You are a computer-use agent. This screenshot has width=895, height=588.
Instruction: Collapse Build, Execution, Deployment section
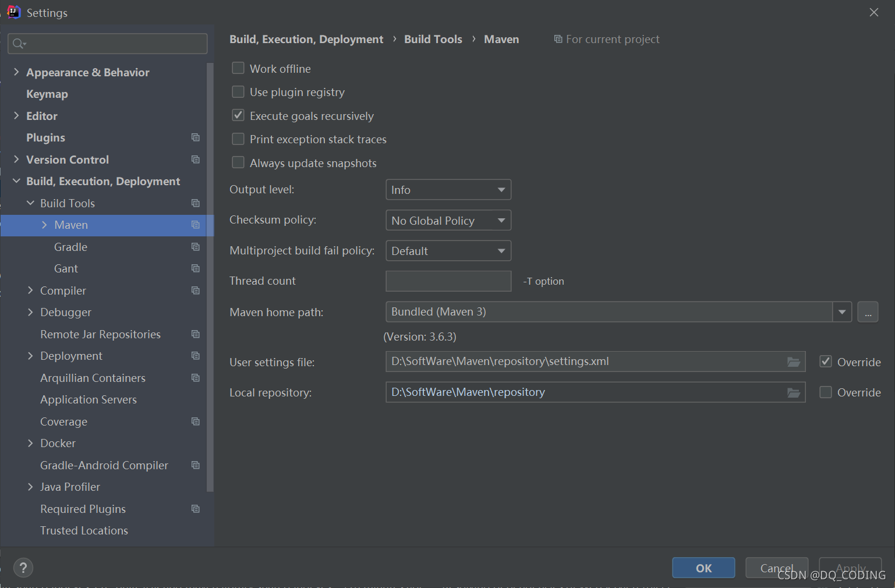16,181
